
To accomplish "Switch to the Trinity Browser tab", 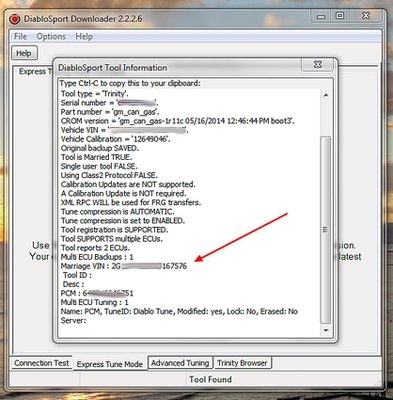I will tap(242, 363).
